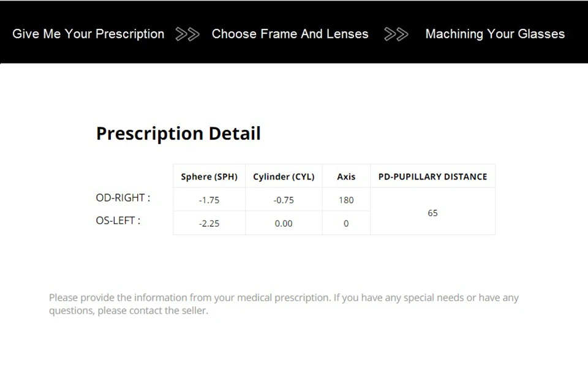
Task: Click the Prescription Detail heading
Action: click(x=178, y=134)
